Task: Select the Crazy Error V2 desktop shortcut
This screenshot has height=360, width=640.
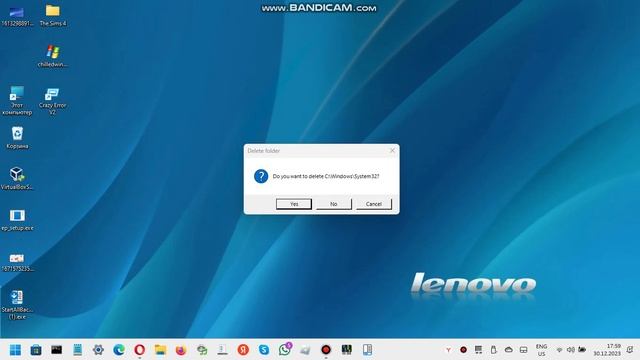Action: click(52, 100)
